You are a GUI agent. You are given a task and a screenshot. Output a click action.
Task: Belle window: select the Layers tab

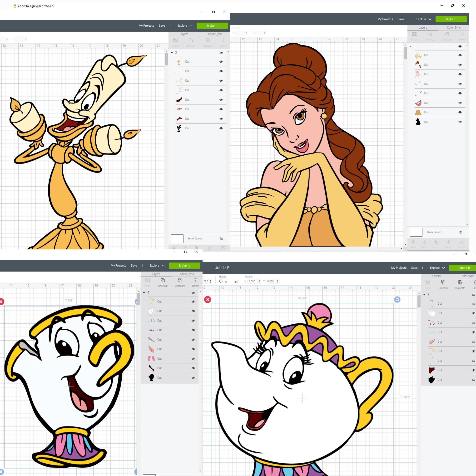(x=423, y=28)
